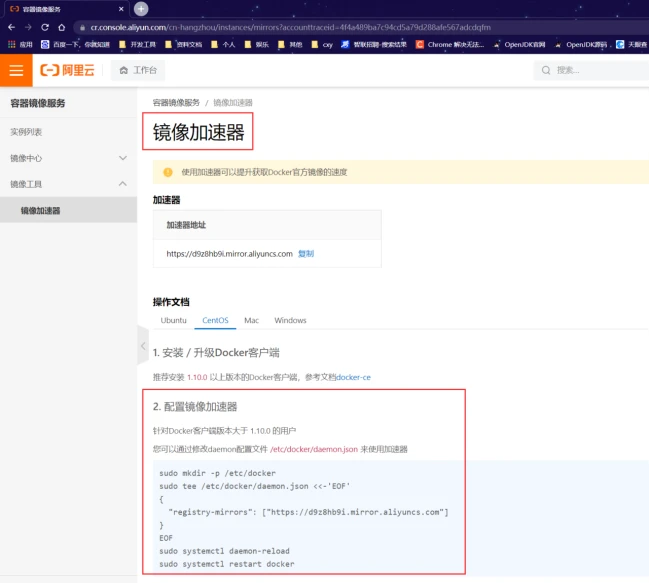Open the cxy bookmark folder
The width and height of the screenshot is (650, 583).
pos(322,44)
